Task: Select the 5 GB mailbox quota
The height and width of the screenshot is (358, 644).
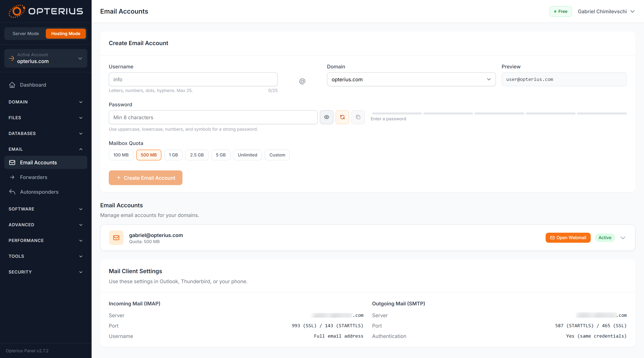Action: [221, 155]
